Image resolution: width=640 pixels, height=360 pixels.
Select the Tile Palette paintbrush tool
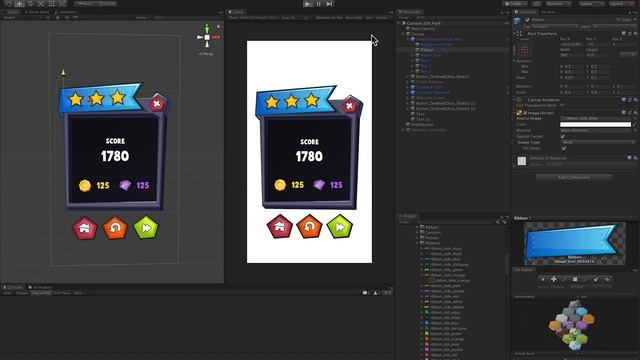[564, 279]
